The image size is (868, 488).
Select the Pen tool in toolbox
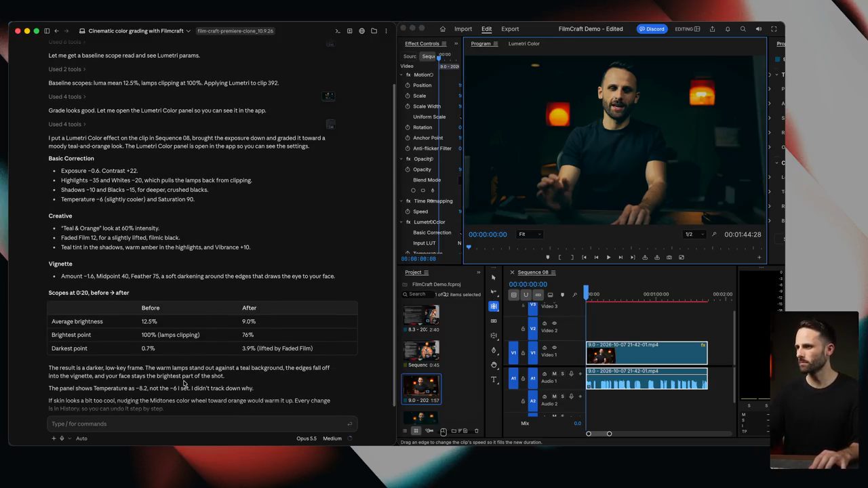tap(494, 350)
